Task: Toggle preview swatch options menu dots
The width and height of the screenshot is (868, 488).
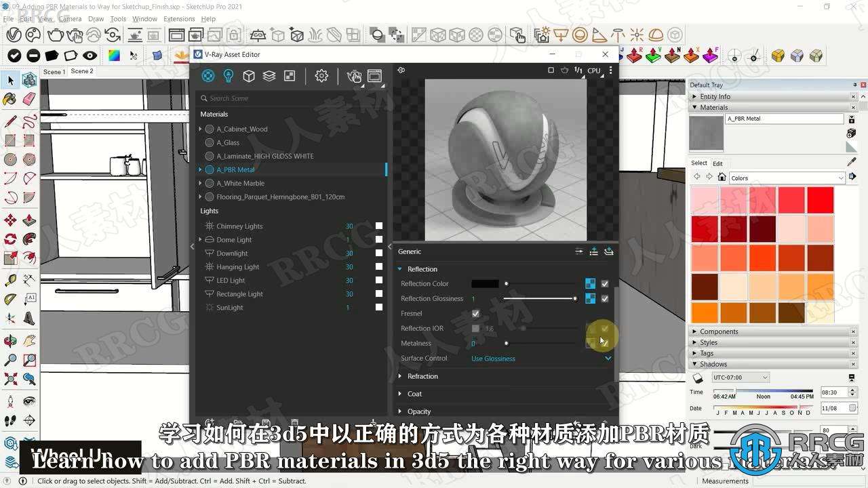Action: pos(610,70)
